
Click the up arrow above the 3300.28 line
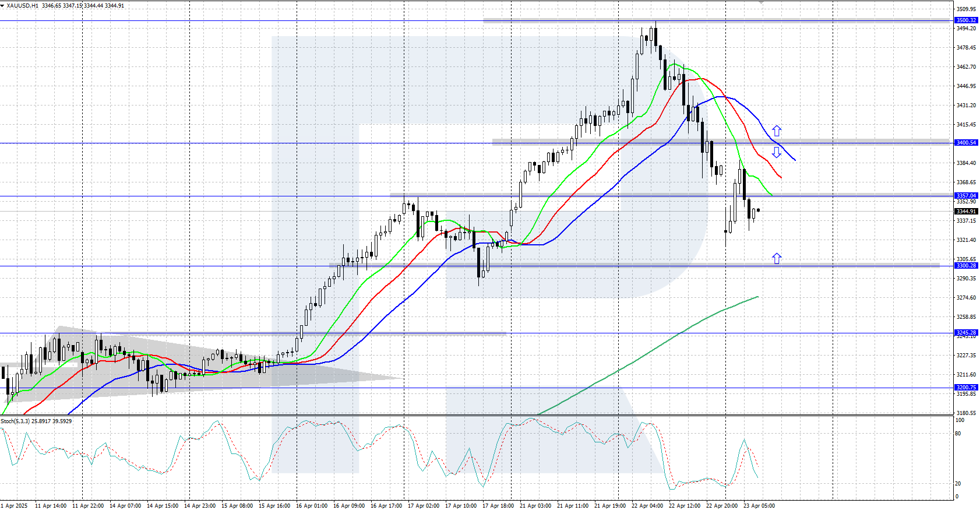(777, 258)
